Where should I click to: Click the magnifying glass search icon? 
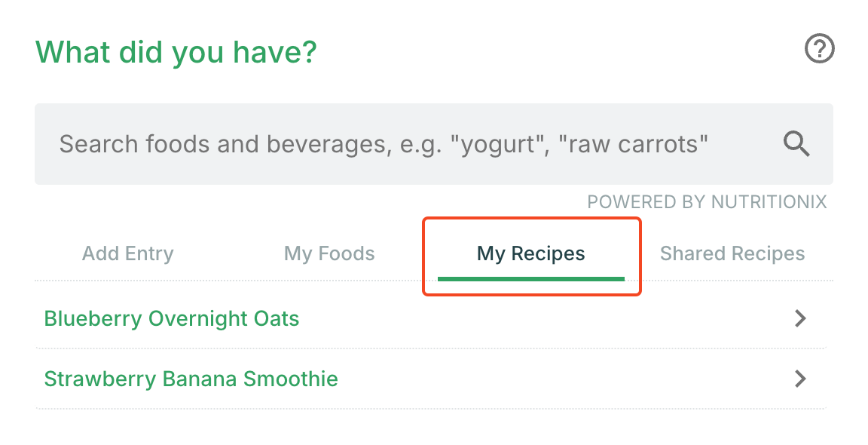click(x=796, y=143)
